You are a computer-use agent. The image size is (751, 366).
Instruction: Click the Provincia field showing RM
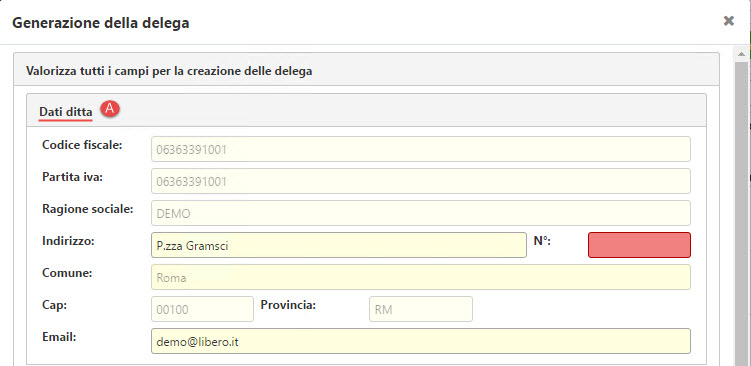click(x=421, y=309)
